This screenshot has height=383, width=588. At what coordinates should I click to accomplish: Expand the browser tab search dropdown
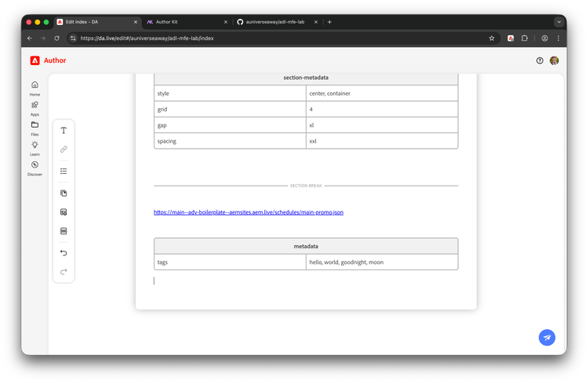coord(559,22)
